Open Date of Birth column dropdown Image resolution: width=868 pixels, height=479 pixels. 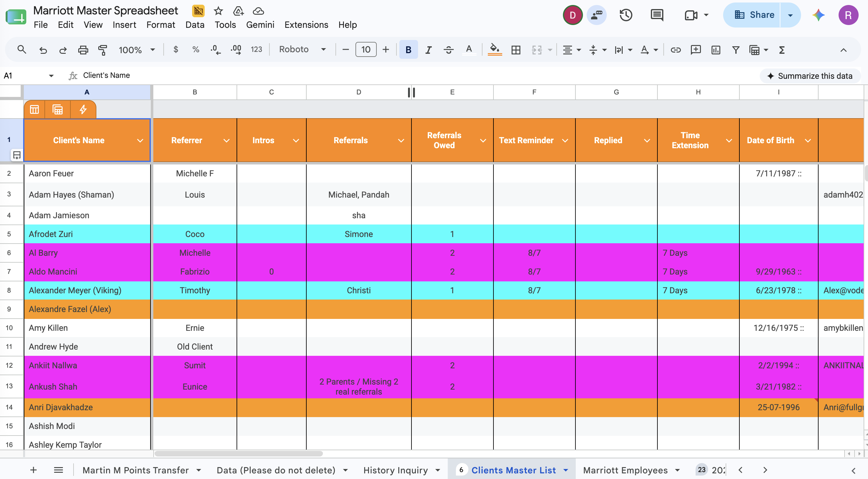tap(808, 140)
